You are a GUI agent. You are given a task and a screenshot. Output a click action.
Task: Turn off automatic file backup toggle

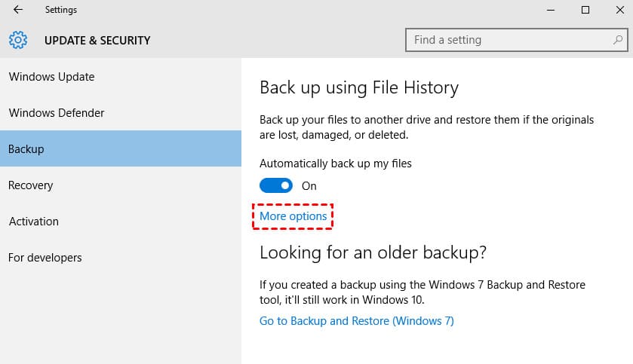(276, 185)
